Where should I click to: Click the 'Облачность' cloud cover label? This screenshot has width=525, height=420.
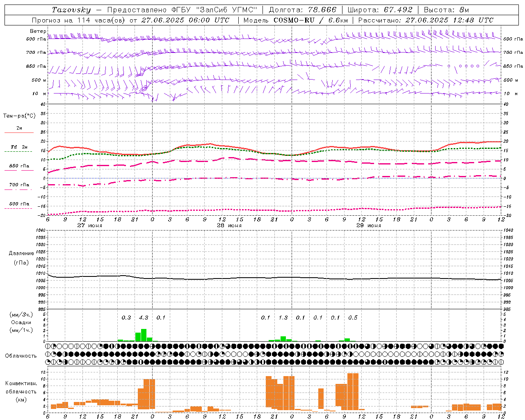coord(21,356)
